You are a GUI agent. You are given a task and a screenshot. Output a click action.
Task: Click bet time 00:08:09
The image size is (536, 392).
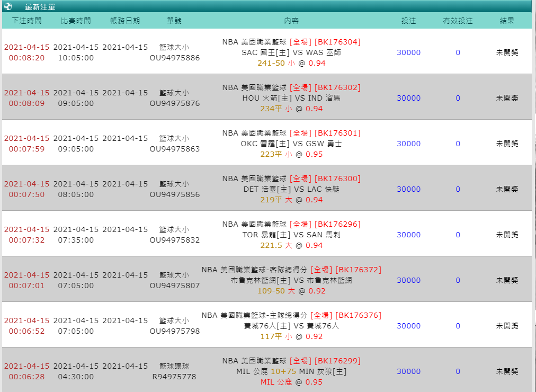point(26,103)
